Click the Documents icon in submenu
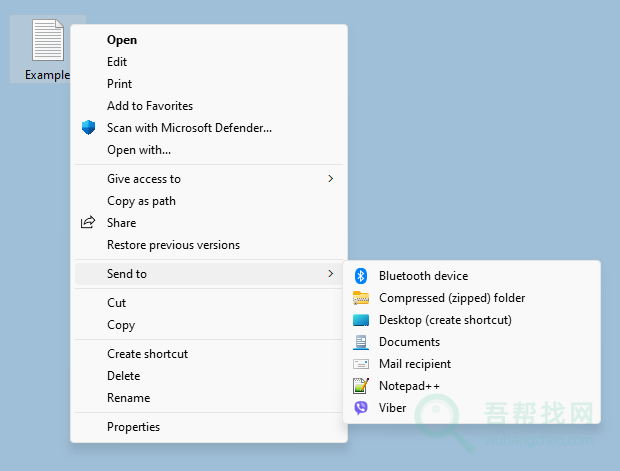 (361, 342)
